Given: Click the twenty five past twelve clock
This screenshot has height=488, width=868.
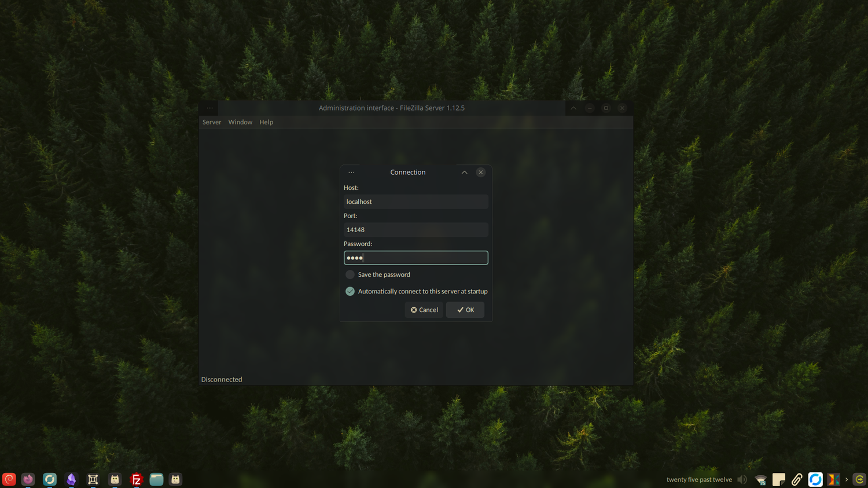Looking at the screenshot, I should click(x=699, y=479).
